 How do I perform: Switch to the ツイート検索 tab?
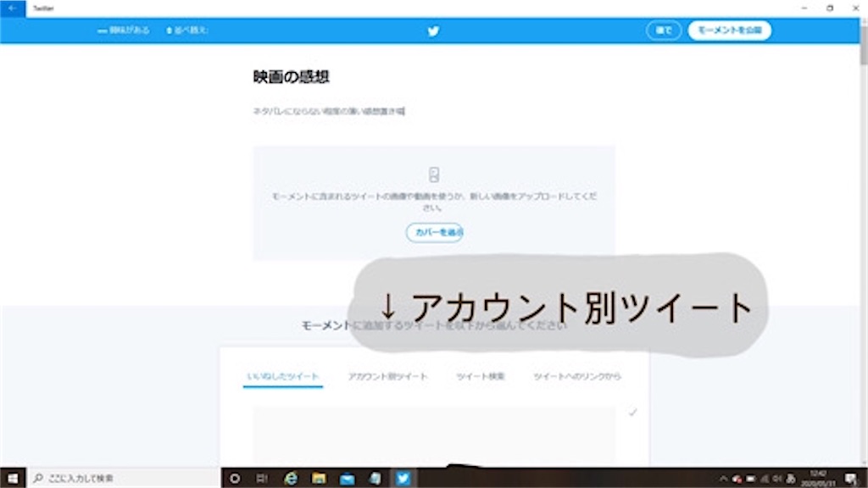(481, 376)
